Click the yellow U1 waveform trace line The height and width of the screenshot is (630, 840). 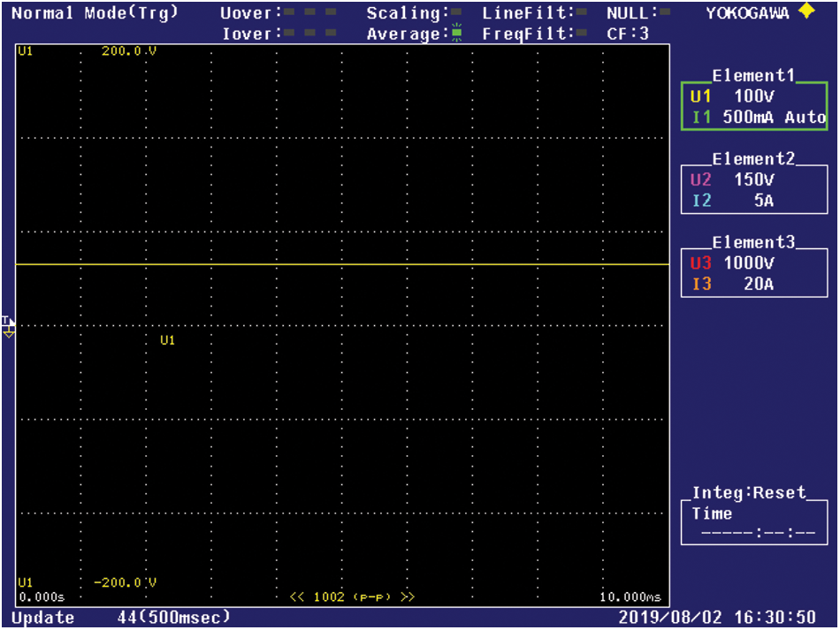click(x=354, y=264)
